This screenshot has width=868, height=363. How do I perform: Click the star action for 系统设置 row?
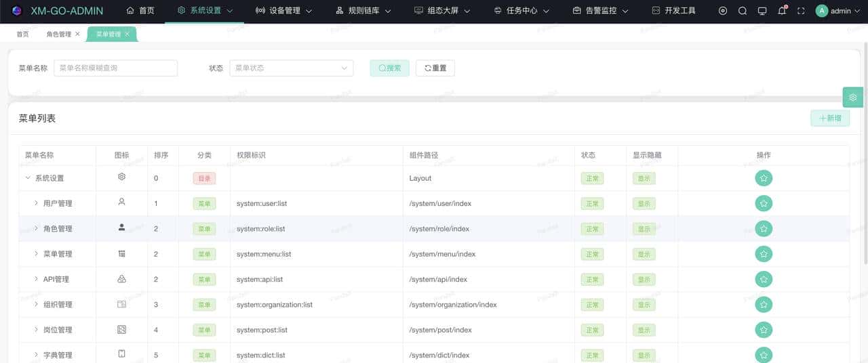coord(764,178)
